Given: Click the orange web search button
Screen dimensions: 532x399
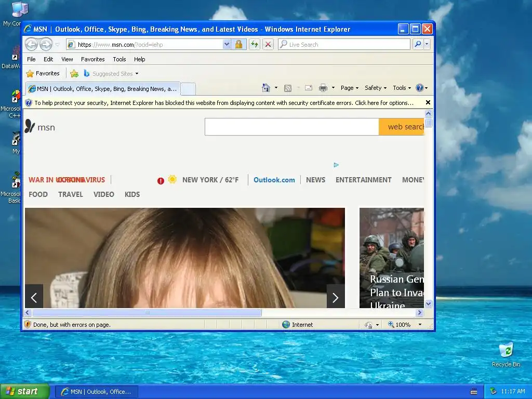Looking at the screenshot, I should pyautogui.click(x=402, y=127).
